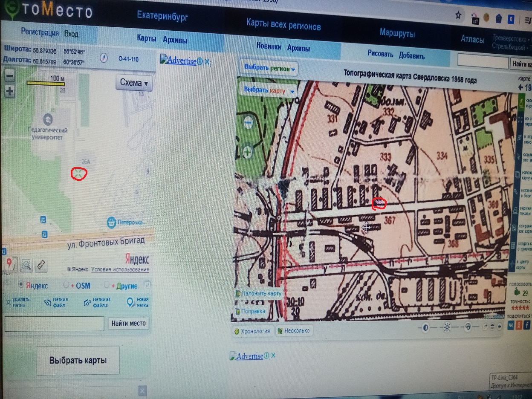Open the blue house browser extension

[498, 18]
